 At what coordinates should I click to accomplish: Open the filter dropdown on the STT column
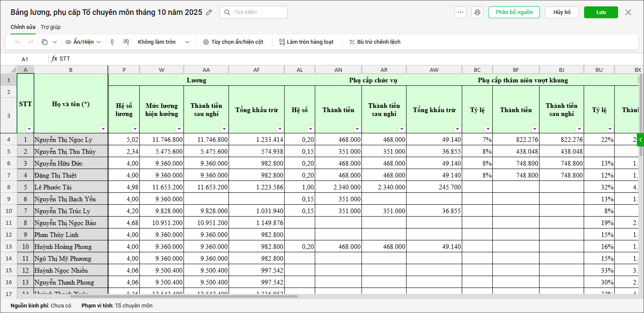pyautogui.click(x=29, y=129)
